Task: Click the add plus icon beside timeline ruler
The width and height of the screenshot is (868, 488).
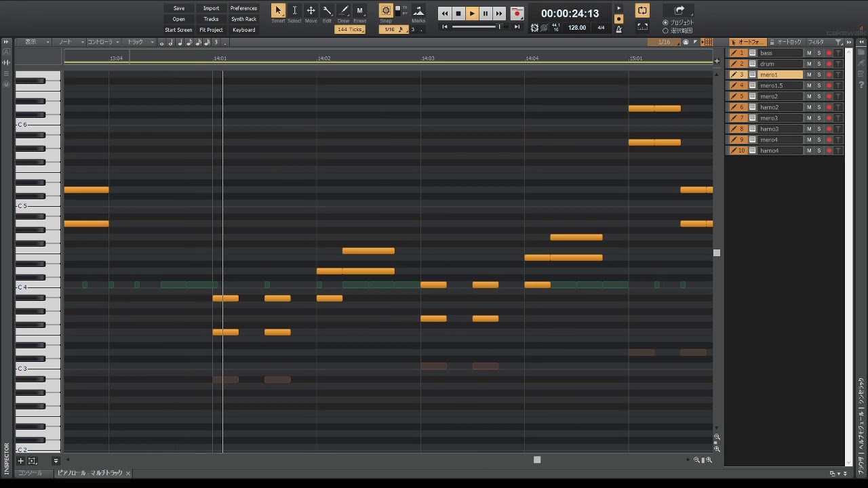Action: [717, 61]
